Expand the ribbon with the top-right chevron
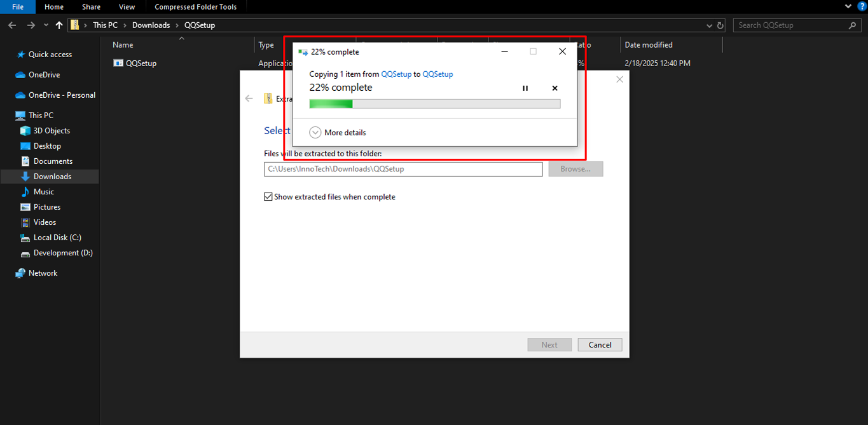The width and height of the screenshot is (868, 425). (x=848, y=6)
